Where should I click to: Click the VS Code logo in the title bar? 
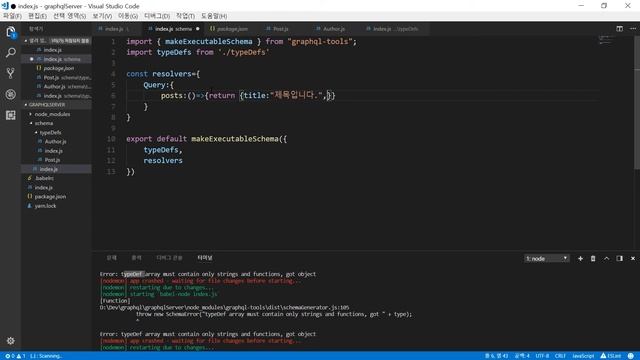(x=5, y=6)
